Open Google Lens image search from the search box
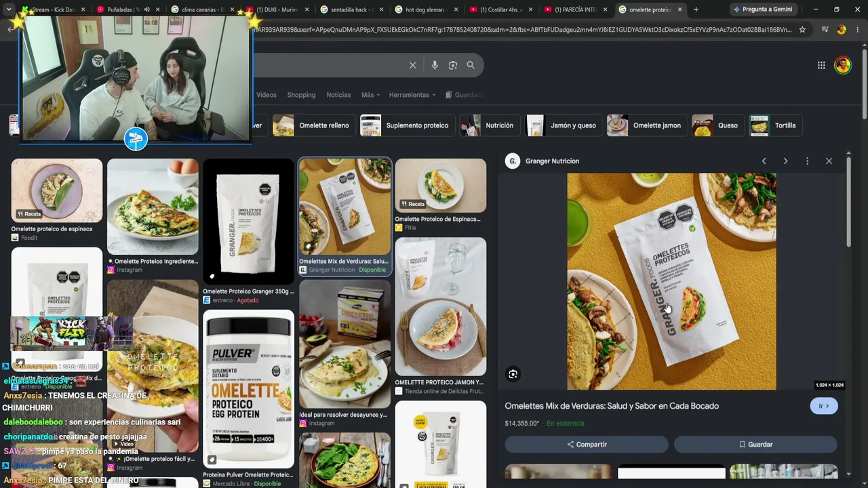This screenshot has width=868, height=488. pyautogui.click(x=453, y=65)
